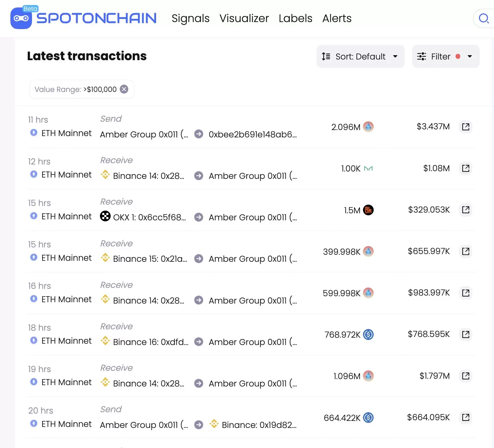Open external link for the $1.08M transaction

point(466,168)
